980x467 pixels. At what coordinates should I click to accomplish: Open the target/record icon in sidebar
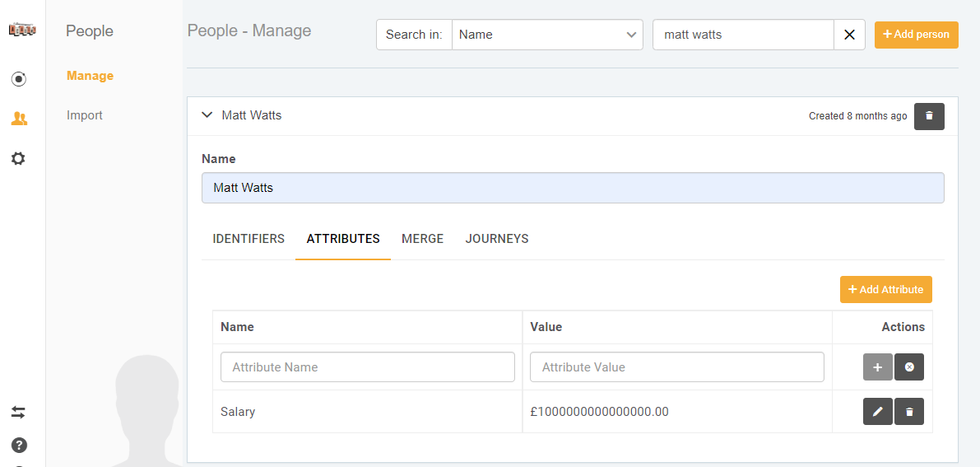click(x=19, y=79)
